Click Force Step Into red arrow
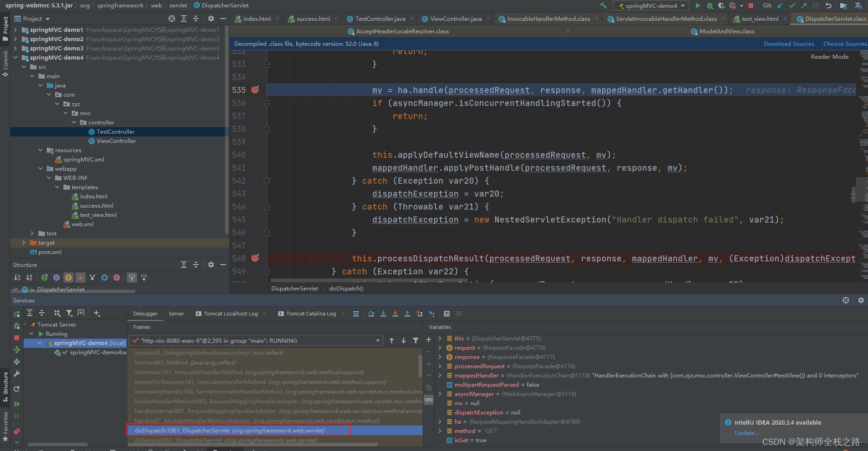868x451 pixels. click(395, 314)
